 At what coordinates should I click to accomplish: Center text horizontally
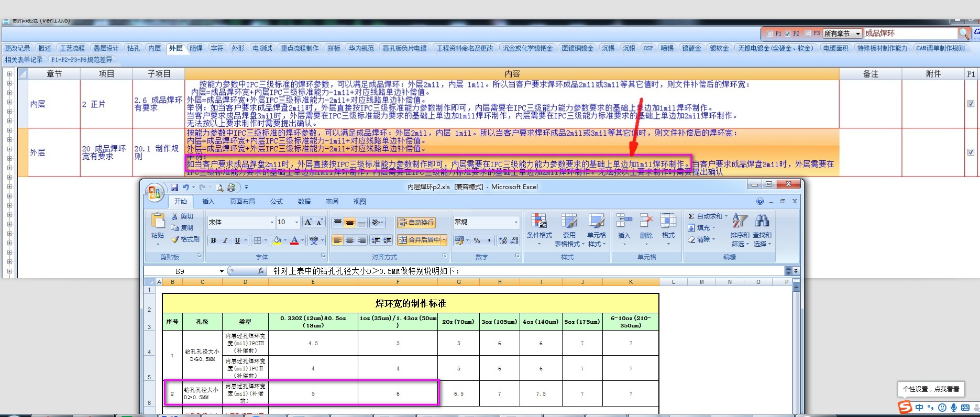pyautogui.click(x=350, y=240)
